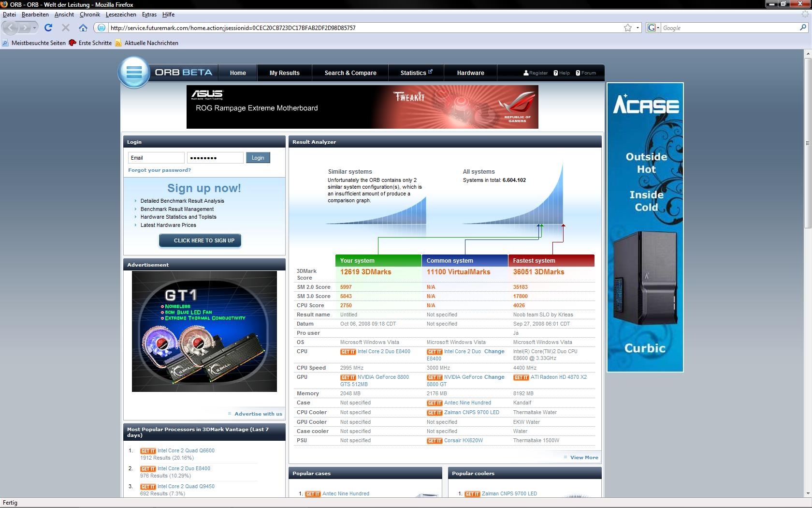812x508 pixels.
Task: Open Aktuelle Nachrichten feed bookmark
Action: click(x=146, y=43)
